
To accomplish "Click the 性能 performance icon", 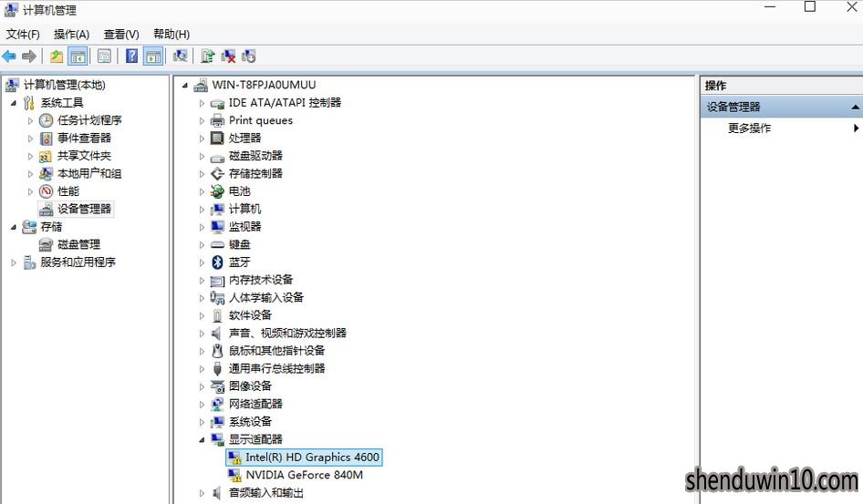I will click(47, 191).
